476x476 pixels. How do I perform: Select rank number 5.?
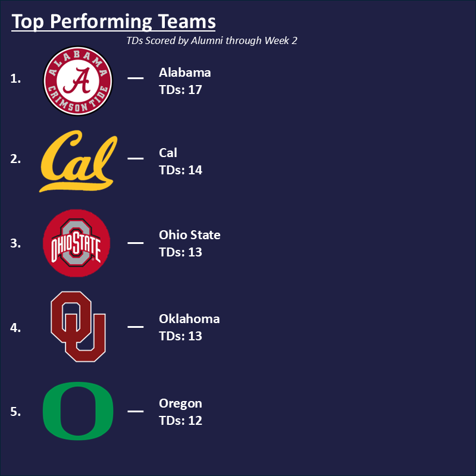15,412
